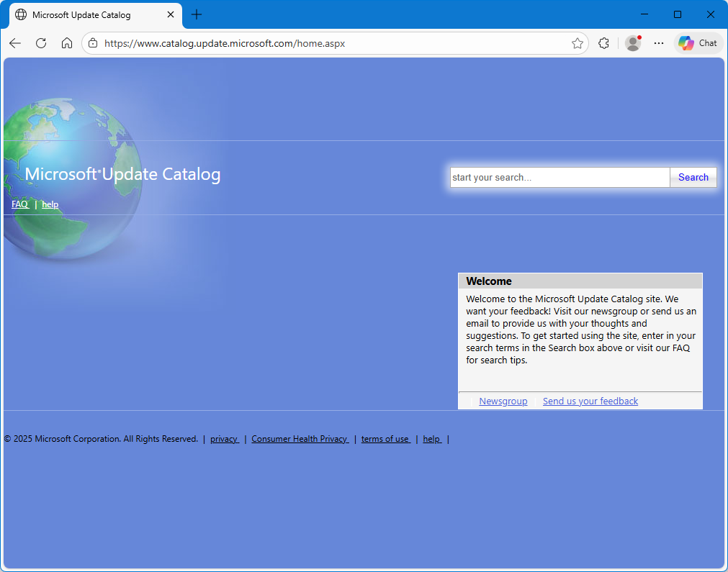
Task: Focus the 'start your search' box
Action: tap(560, 178)
